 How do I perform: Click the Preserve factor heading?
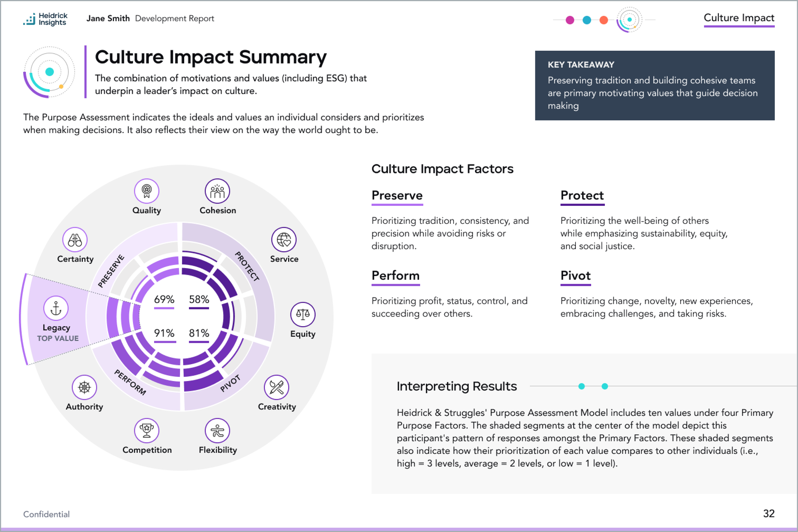point(397,195)
